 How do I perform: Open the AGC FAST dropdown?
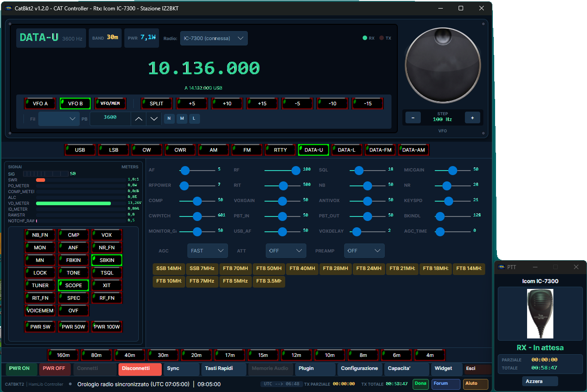[208, 251]
